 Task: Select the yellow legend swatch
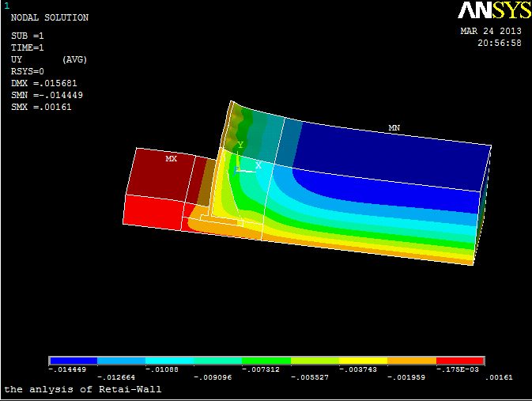pyautogui.click(x=363, y=361)
